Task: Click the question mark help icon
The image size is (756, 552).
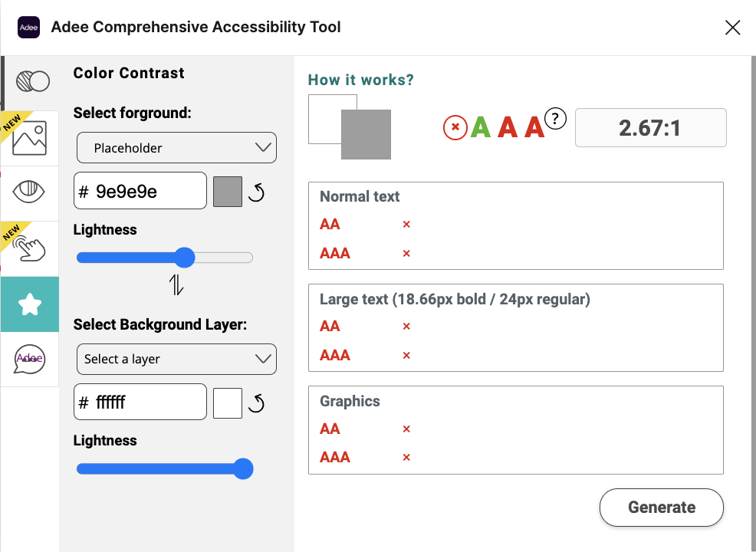Action: [555, 118]
